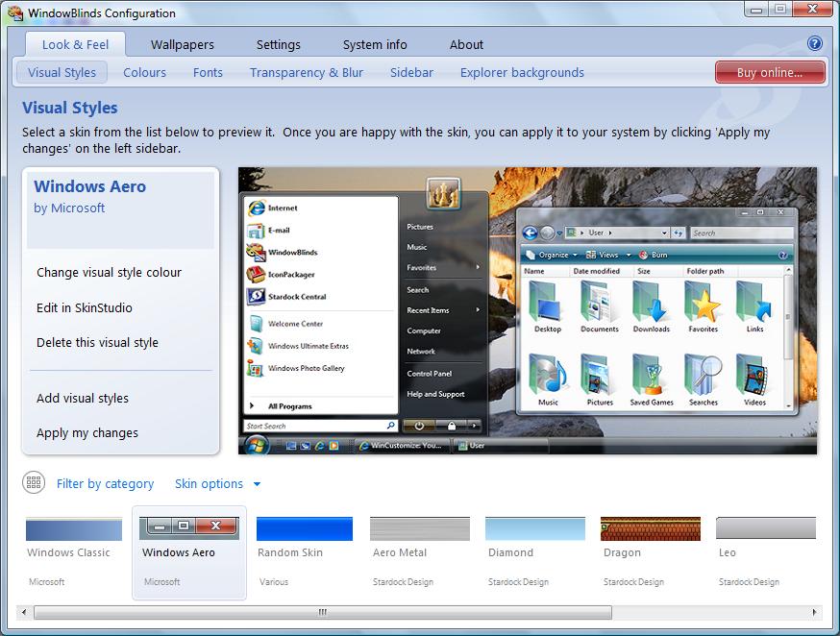
Task: Select the Aero Metal skin
Action: pos(419,552)
